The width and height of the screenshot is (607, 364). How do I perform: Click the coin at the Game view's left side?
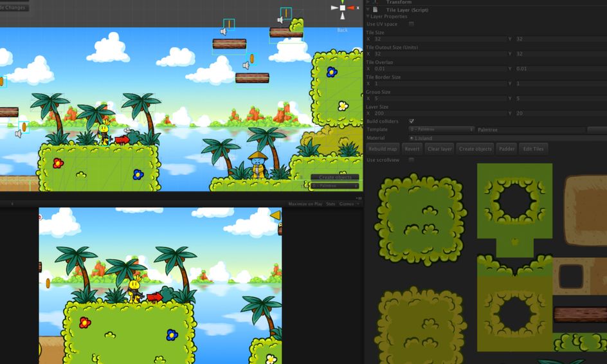[48, 283]
